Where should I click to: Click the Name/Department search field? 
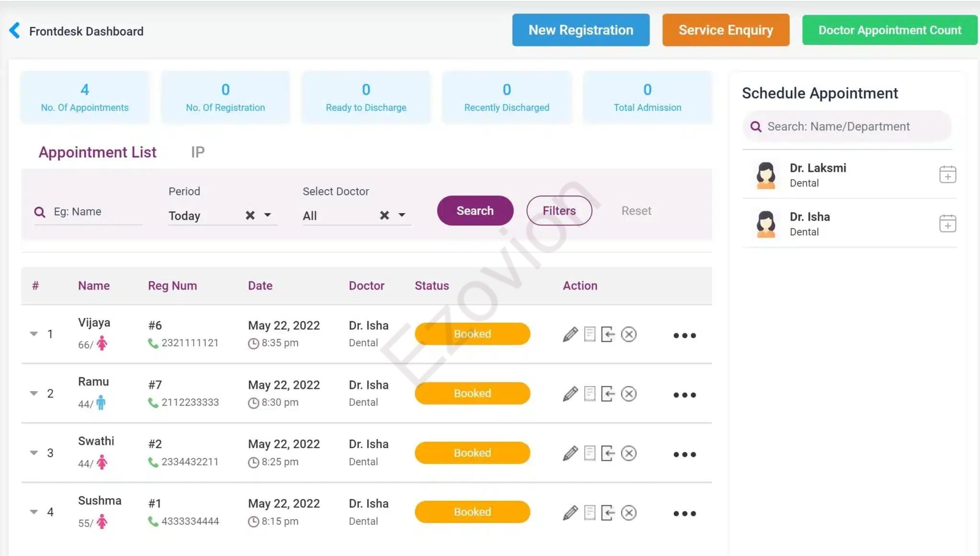847,126
